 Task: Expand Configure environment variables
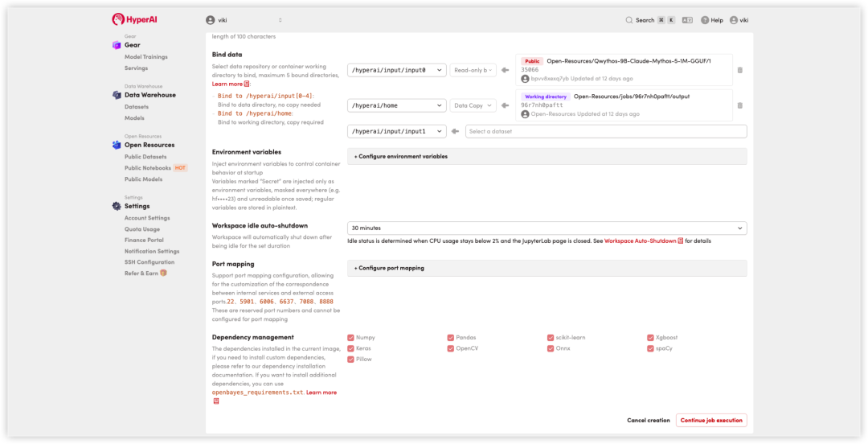click(x=547, y=156)
